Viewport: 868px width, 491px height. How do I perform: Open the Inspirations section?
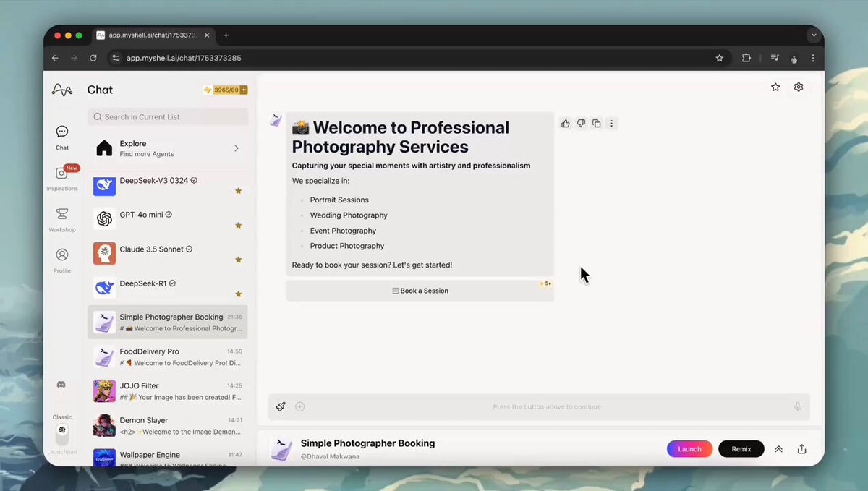coord(62,178)
